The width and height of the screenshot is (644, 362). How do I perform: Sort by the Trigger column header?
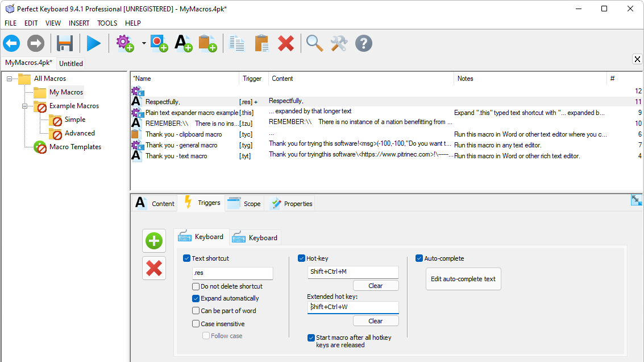pos(253,79)
